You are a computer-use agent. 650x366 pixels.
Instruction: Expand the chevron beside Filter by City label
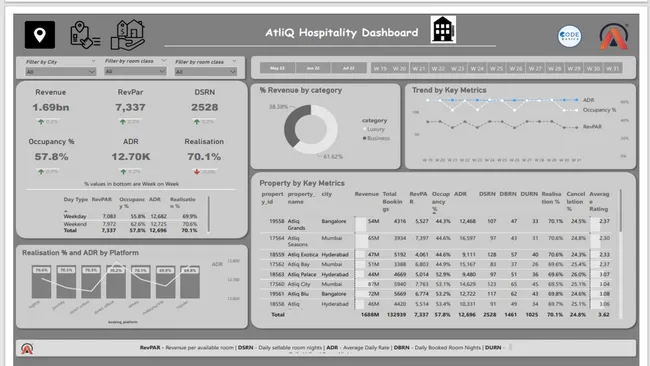(93, 61)
